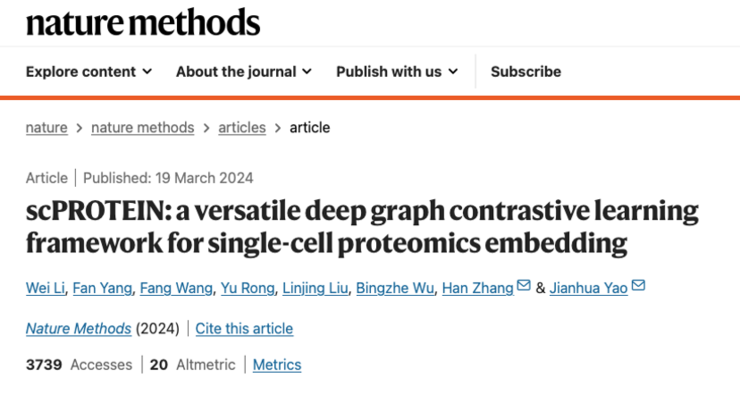Click the scPROTEIN article title
Image resolution: width=740 pixels, height=395 pixels.
tap(362, 227)
